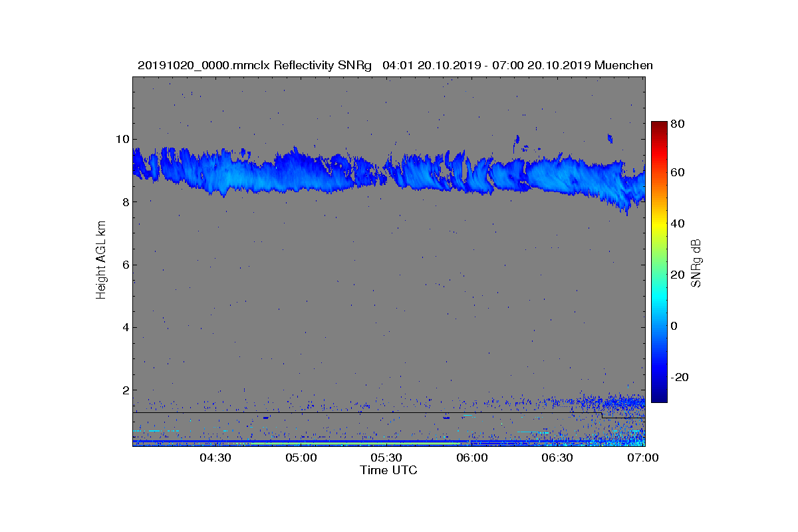This screenshot has width=798, height=532.
Task: Click the height tick label 10
Action: pos(122,139)
